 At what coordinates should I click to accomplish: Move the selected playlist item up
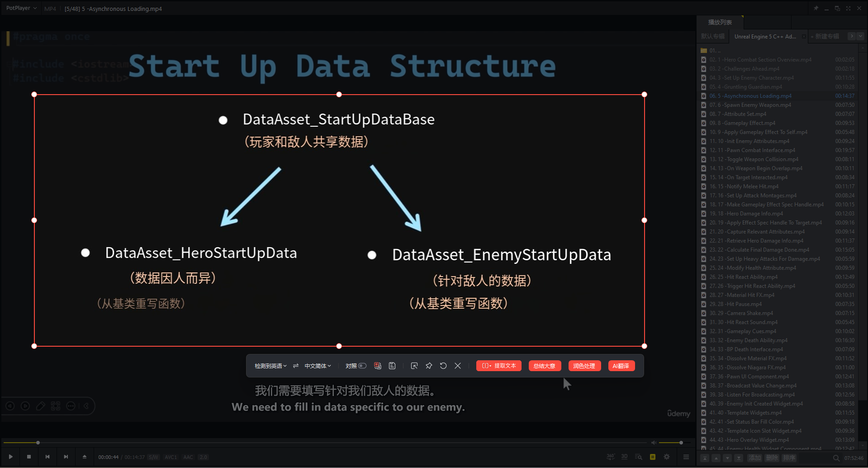pos(716,458)
